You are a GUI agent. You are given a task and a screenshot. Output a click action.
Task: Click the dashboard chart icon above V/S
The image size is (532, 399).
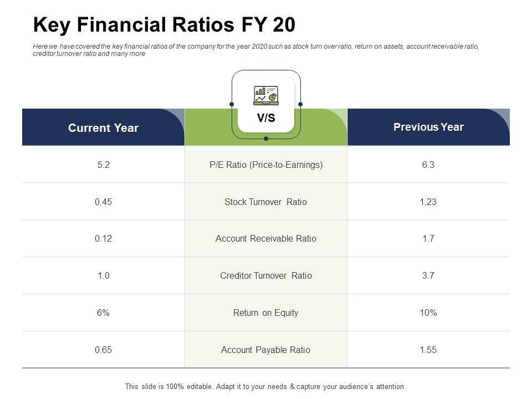click(265, 95)
